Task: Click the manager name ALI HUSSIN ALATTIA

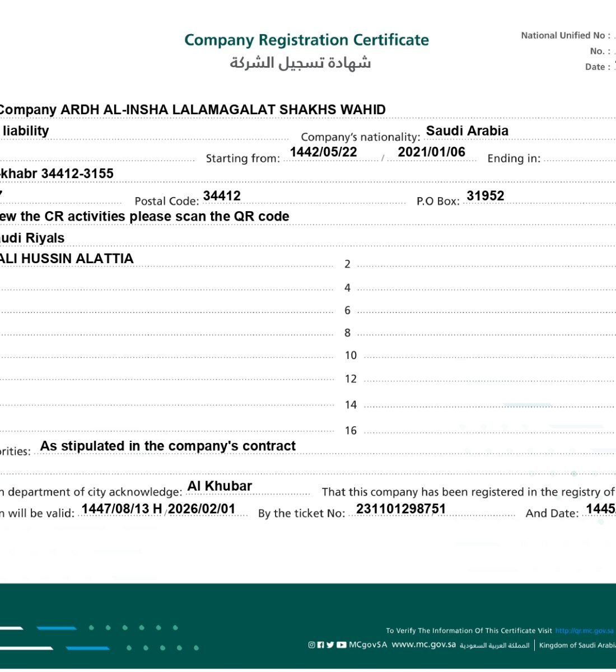Action: (67, 259)
